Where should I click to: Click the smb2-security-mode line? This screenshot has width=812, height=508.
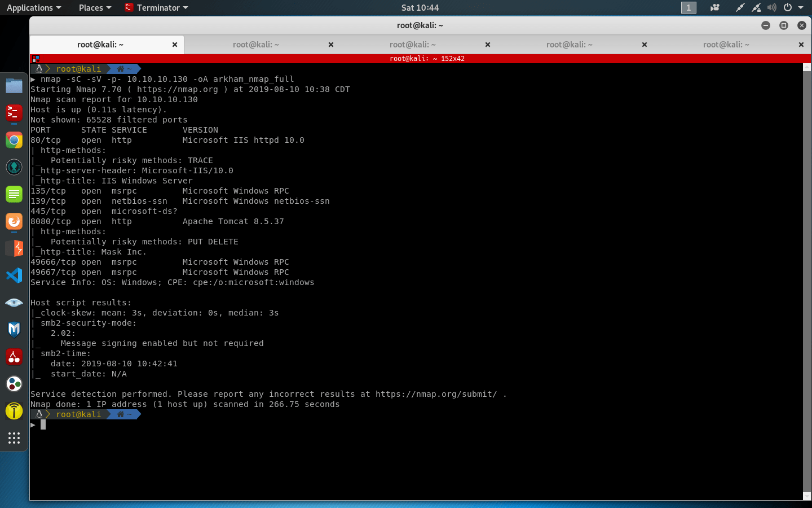83,323
